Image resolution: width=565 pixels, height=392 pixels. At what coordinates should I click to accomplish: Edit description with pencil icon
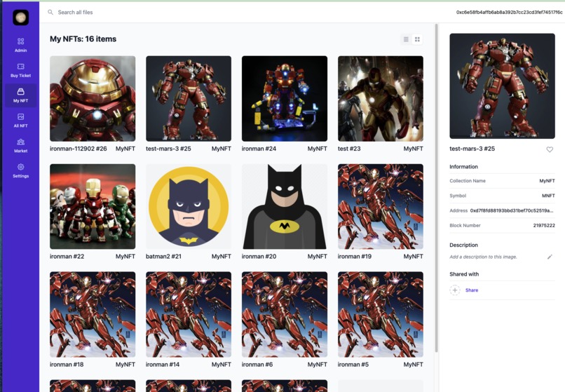tap(550, 257)
